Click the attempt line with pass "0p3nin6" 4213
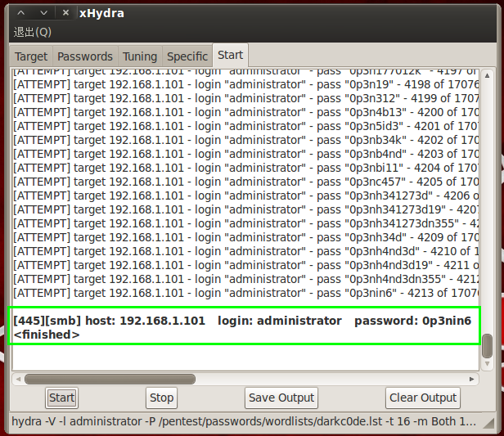 (246, 293)
